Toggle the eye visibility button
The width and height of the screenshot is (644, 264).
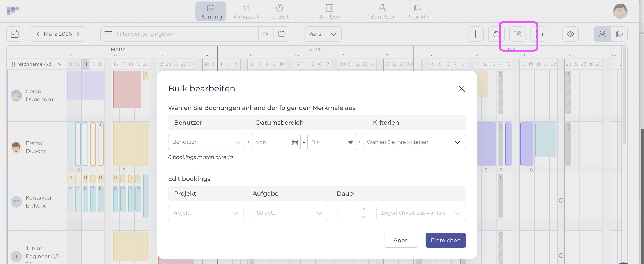point(570,34)
